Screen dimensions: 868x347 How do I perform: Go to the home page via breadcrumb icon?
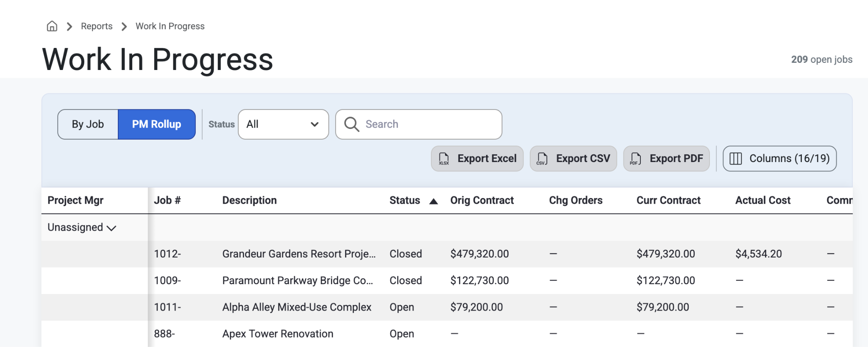point(52,26)
